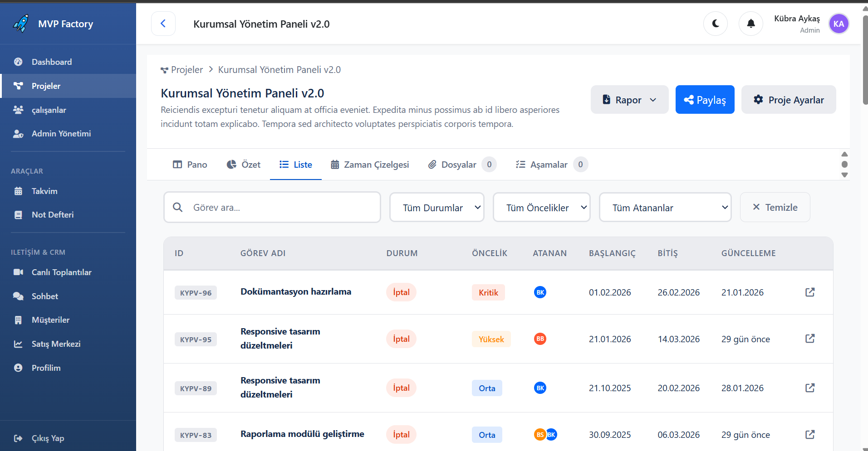
Task: Open the KA profile avatar menu
Action: pyautogui.click(x=839, y=24)
